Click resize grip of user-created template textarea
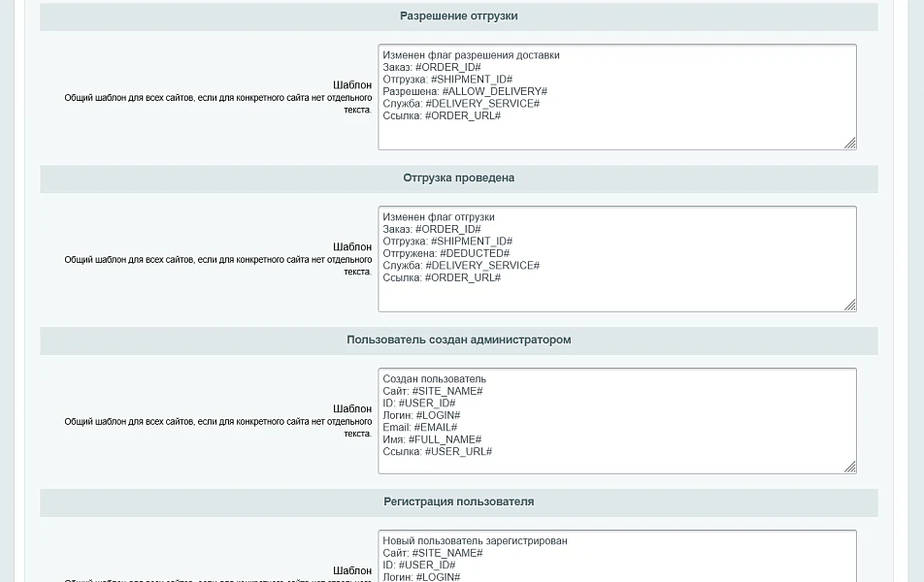 pos(850,468)
